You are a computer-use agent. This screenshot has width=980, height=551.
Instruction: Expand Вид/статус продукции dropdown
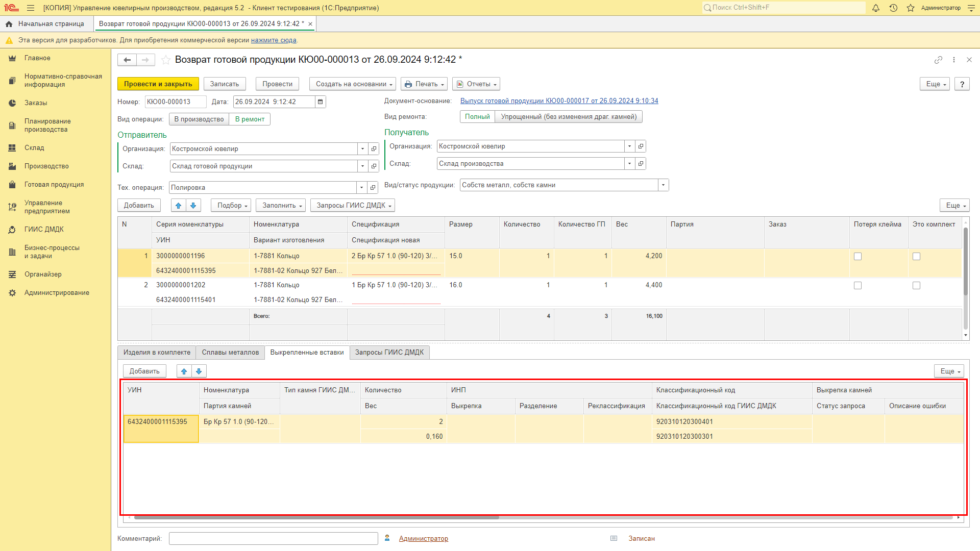point(664,185)
